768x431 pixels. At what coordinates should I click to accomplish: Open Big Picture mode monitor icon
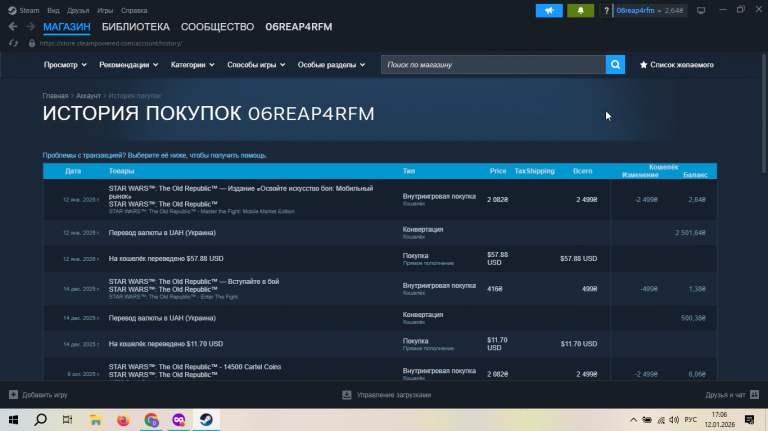[701, 10]
